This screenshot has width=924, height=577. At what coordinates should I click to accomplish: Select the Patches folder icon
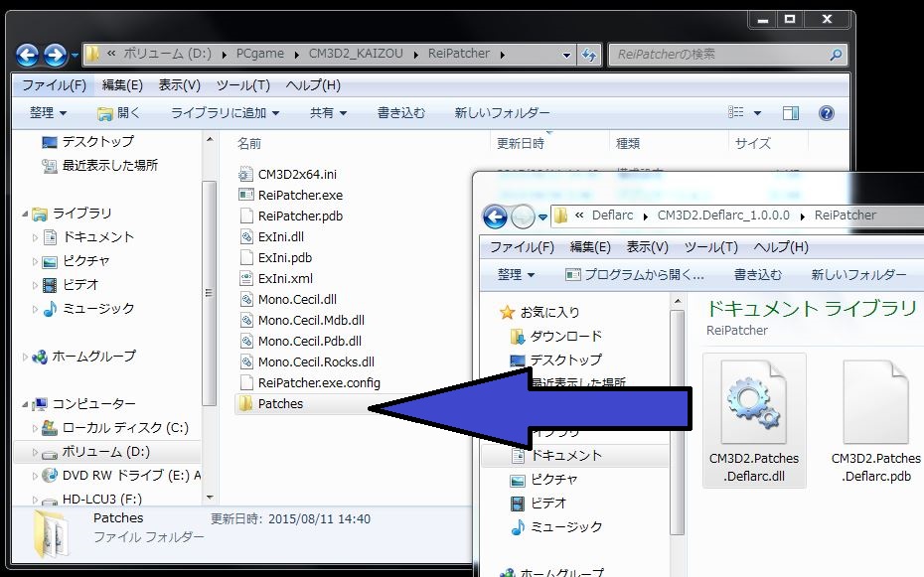[245, 403]
